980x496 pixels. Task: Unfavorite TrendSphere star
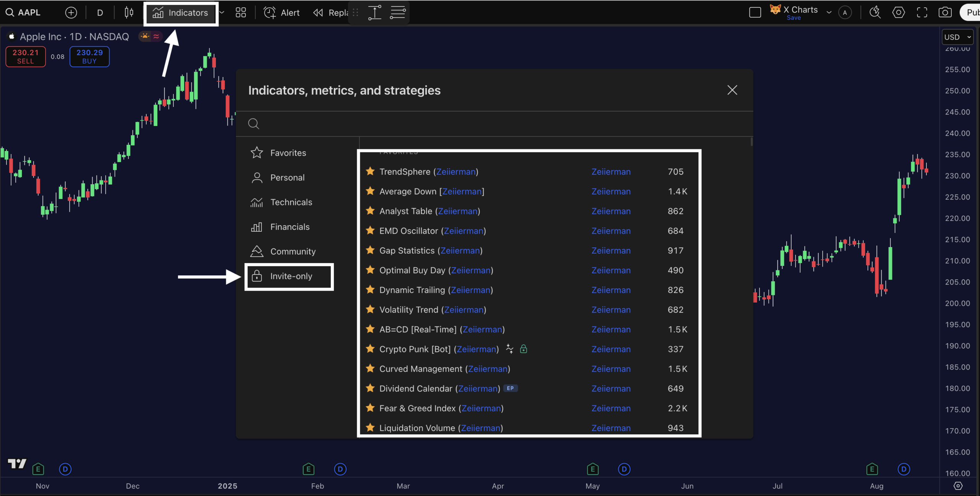pos(370,172)
